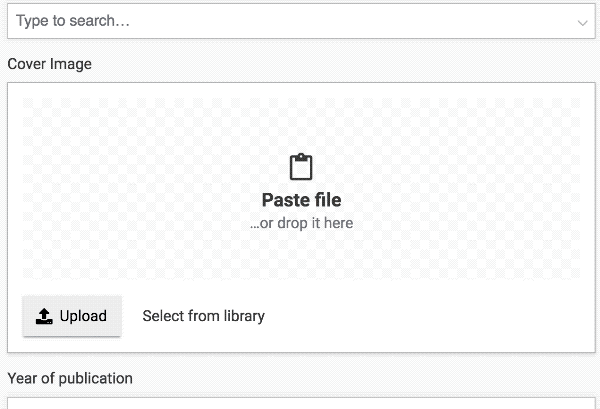Click blank space right of "Select from library"
This screenshot has width=600, height=409.
point(420,316)
